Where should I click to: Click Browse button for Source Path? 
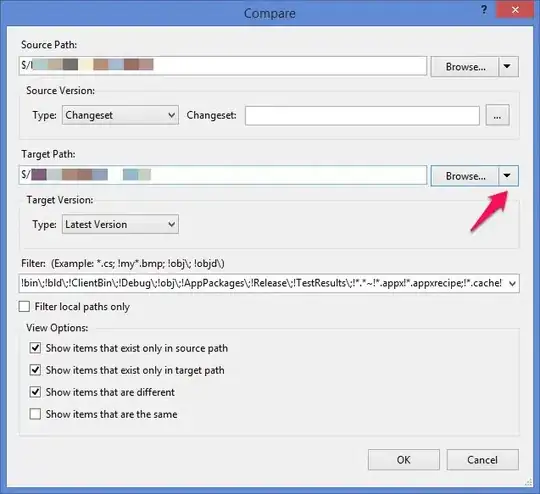(x=465, y=66)
